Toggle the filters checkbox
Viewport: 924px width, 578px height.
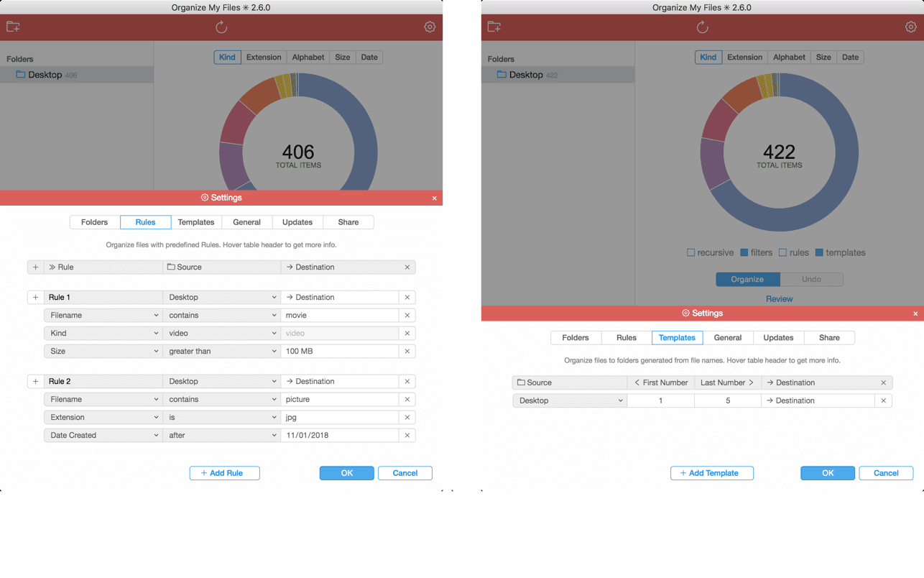(744, 253)
